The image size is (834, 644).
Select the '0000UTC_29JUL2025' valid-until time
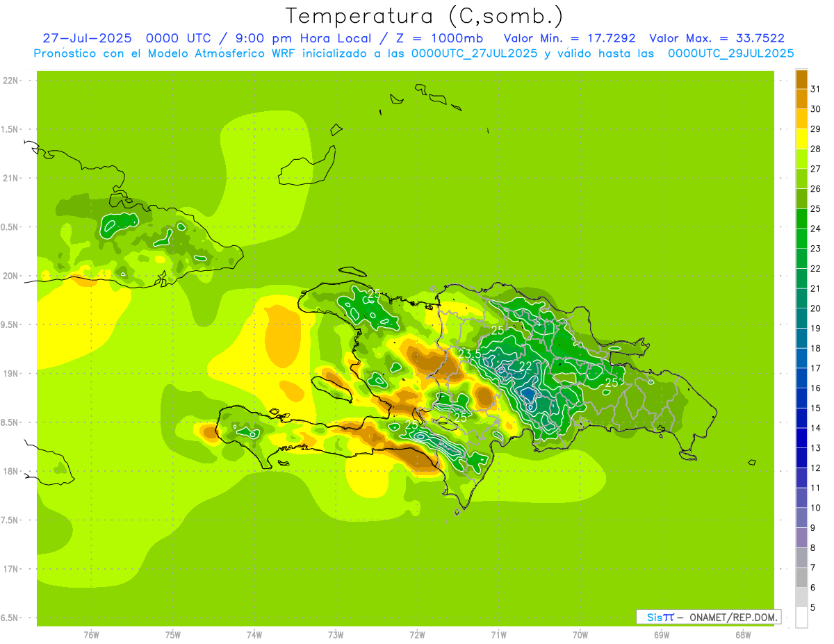coord(731,53)
